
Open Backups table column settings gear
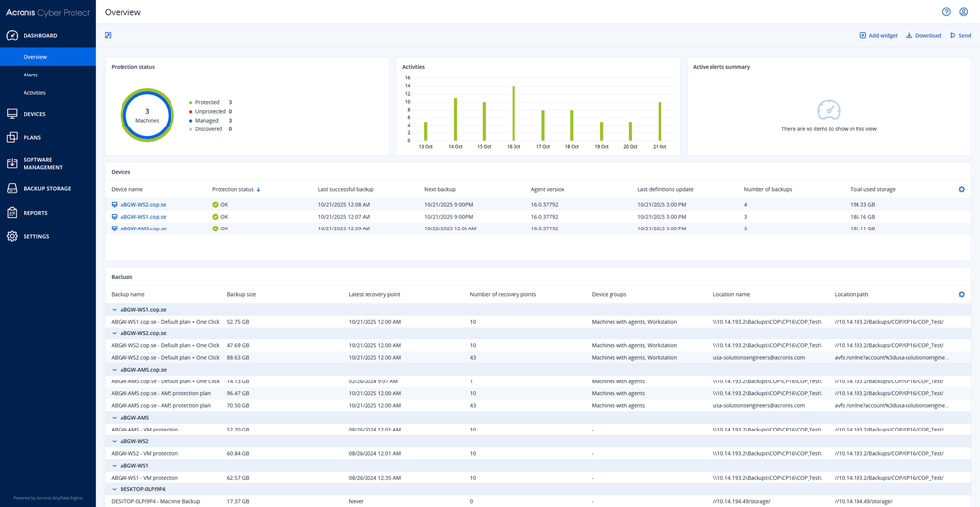(961, 295)
